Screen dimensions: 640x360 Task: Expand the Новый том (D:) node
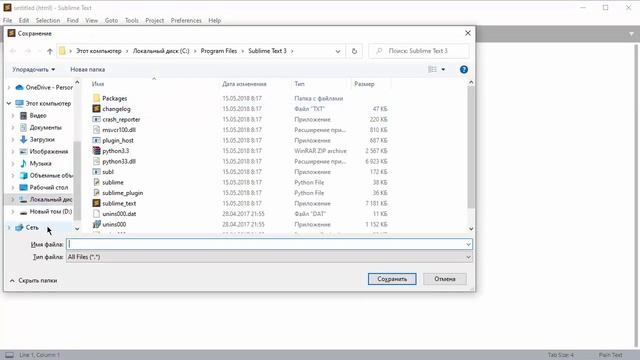coord(13,211)
